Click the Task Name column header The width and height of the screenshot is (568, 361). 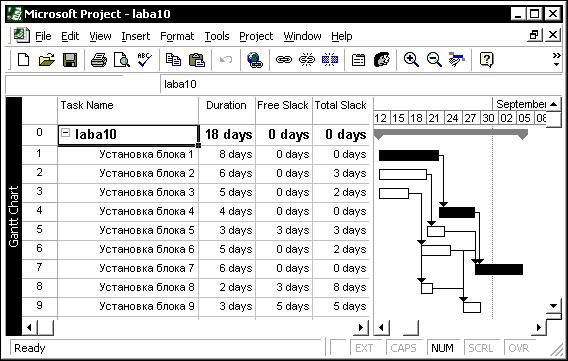pyautogui.click(x=128, y=110)
